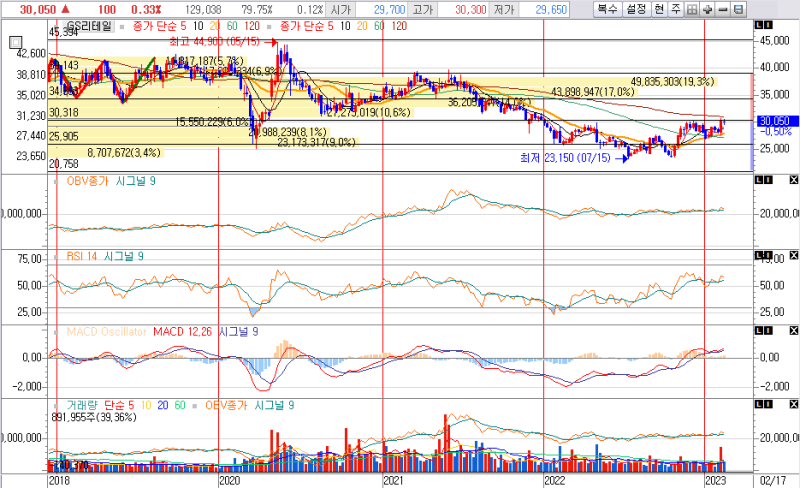Click the 현 button in the toolbar
The height and width of the screenshot is (488, 800).
(659, 9)
